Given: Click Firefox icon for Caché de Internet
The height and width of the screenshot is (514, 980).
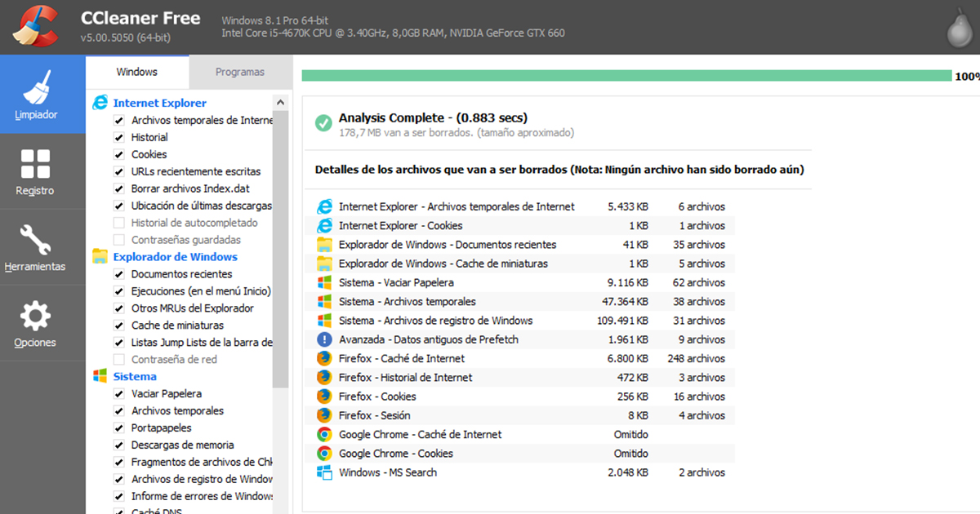Looking at the screenshot, I should pyautogui.click(x=324, y=358).
